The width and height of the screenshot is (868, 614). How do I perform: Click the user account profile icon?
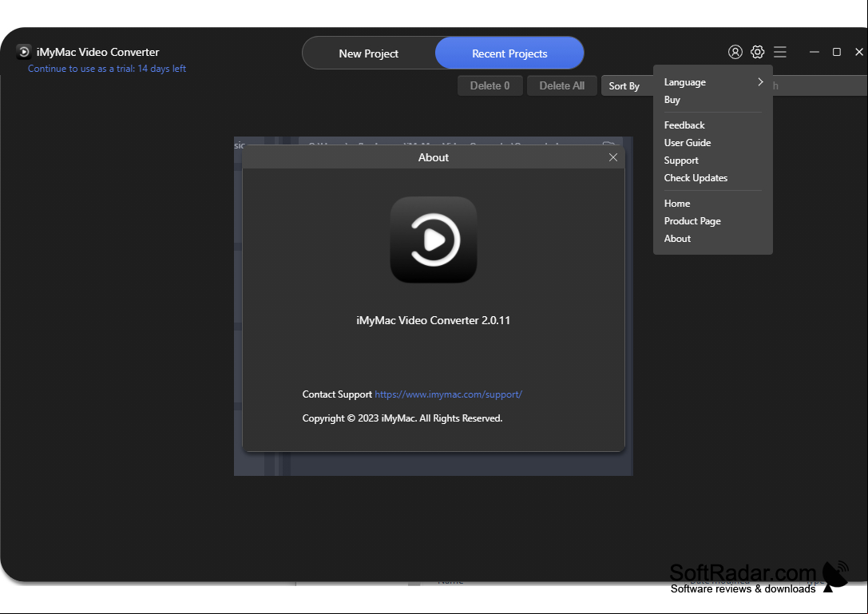735,52
